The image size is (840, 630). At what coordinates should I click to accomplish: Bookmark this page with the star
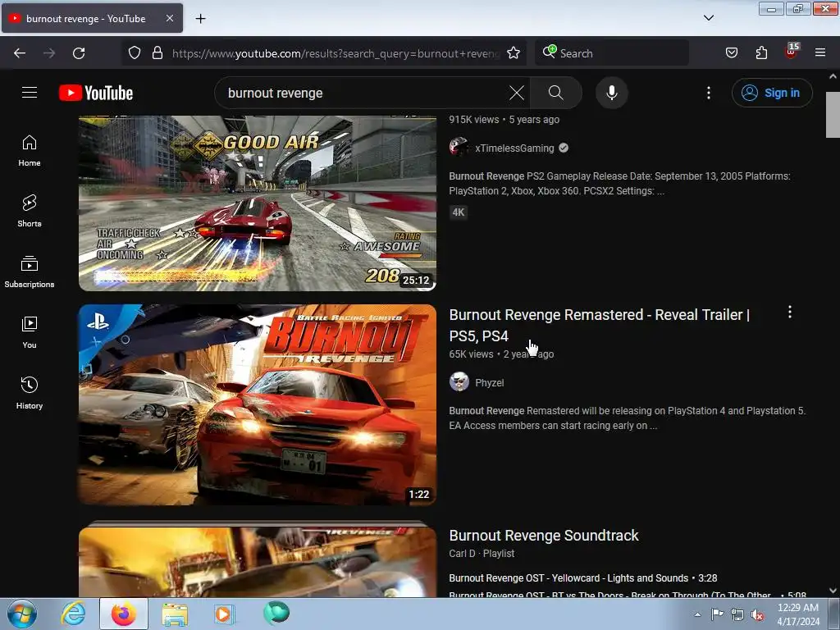tap(514, 53)
